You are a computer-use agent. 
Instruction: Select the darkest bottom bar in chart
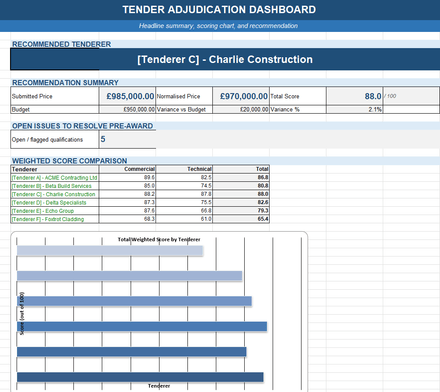pyautogui.click(x=140, y=377)
